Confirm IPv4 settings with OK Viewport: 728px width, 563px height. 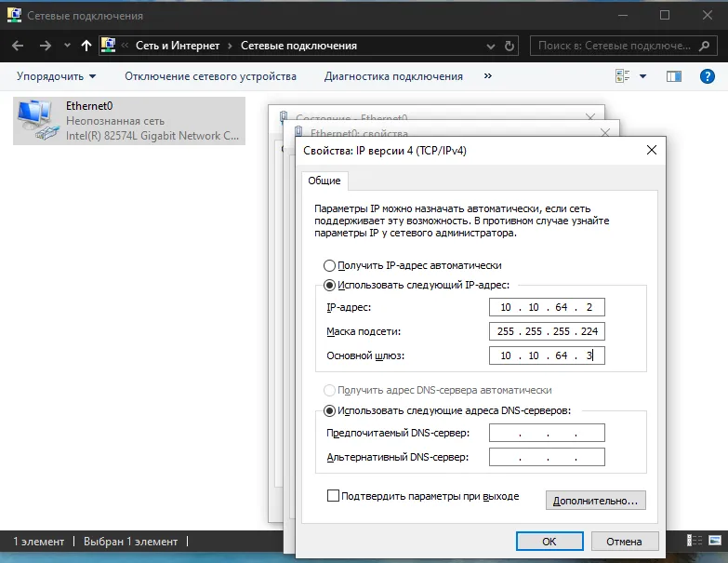coord(549,542)
